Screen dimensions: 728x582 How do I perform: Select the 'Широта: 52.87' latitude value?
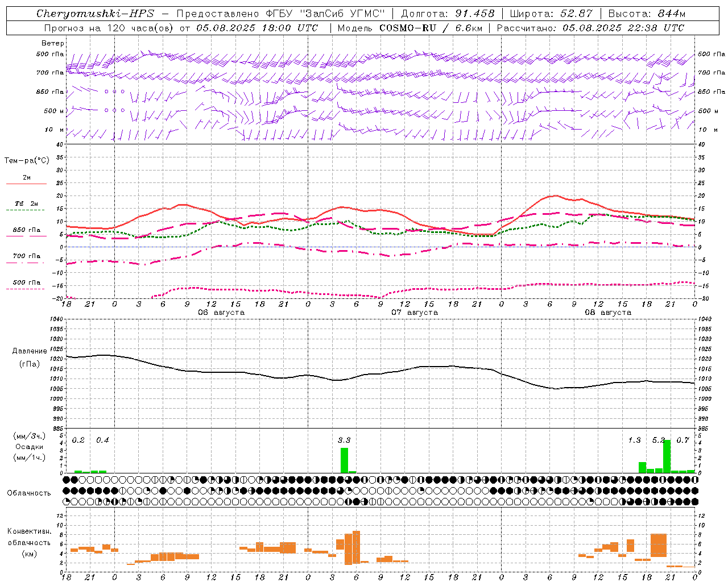click(551, 14)
